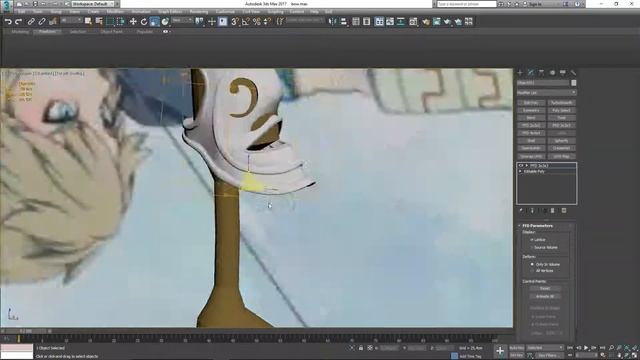Expand the FFD 3x3x3 stack entry
Viewport: 640px width, 360px height.
[527, 166]
